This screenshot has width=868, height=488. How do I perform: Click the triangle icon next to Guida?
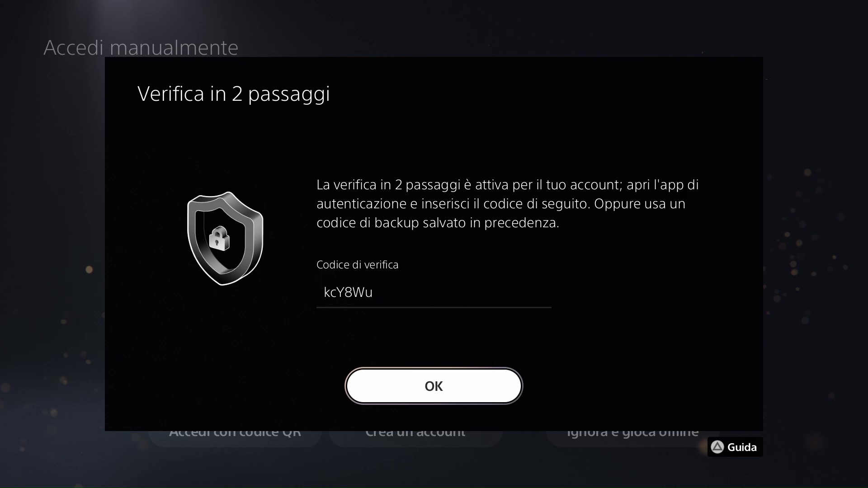pos(717,447)
